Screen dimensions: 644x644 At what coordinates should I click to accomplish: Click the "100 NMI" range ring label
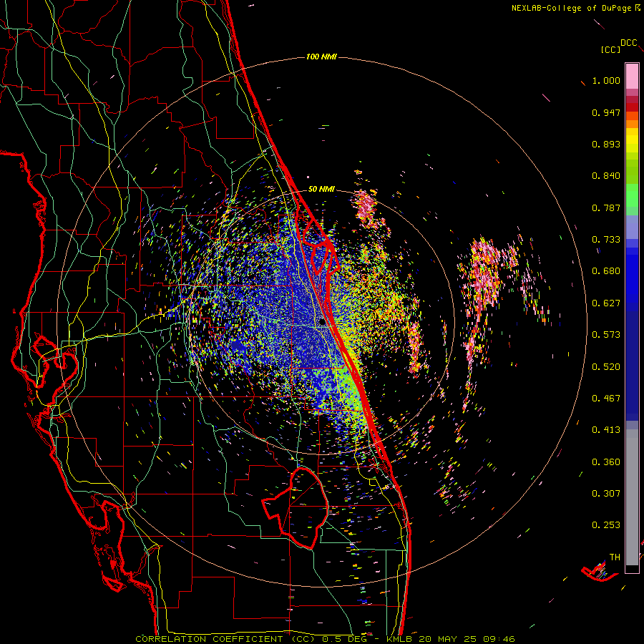point(321,57)
